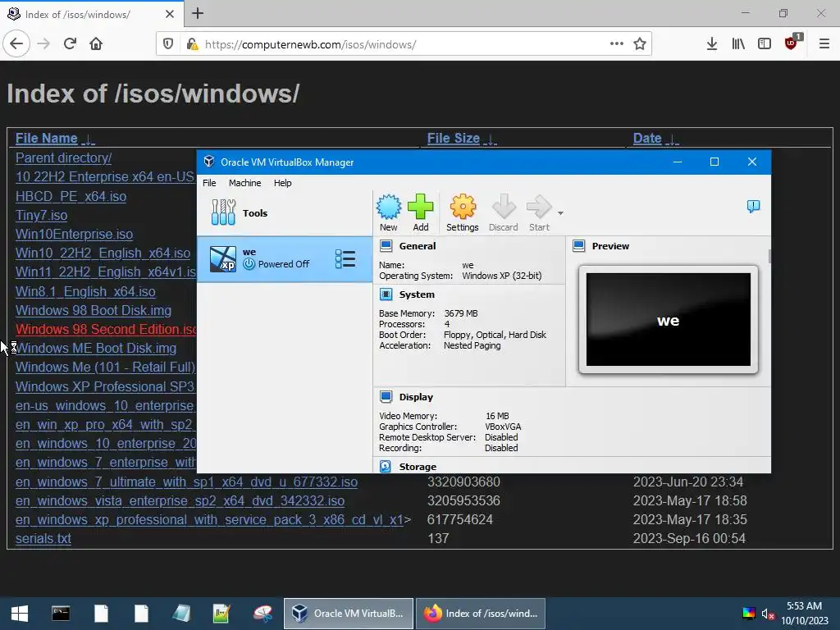
Task: Click the color display tray icon
Action: [748, 614]
